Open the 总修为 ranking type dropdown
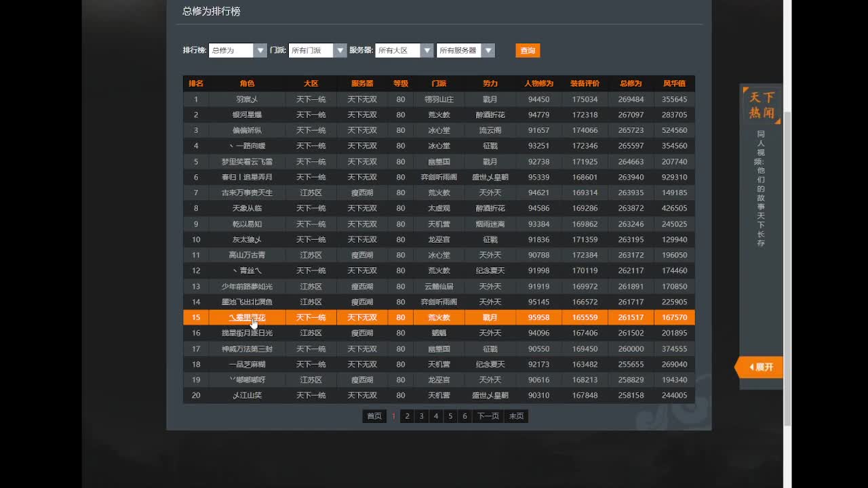The height and width of the screenshot is (488, 868). pos(238,50)
